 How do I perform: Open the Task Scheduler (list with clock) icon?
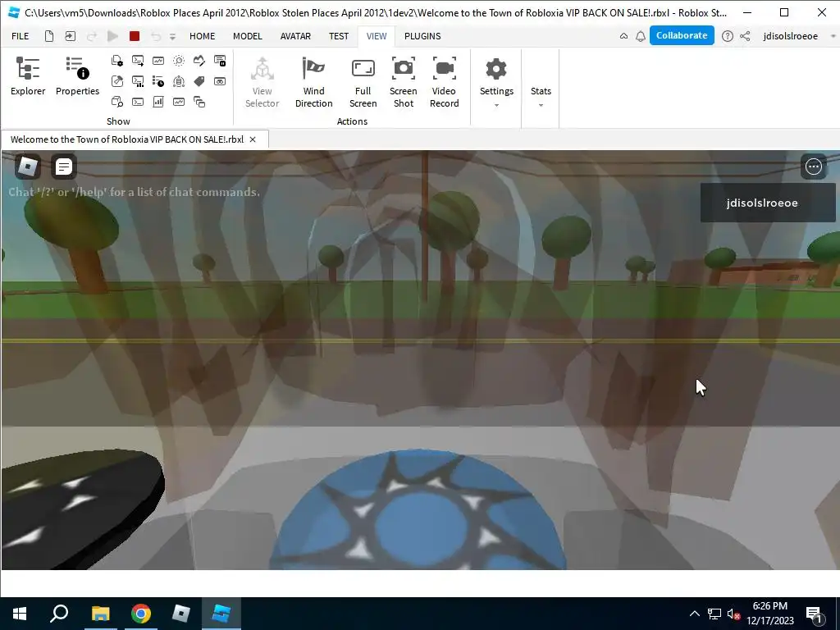pos(158,81)
